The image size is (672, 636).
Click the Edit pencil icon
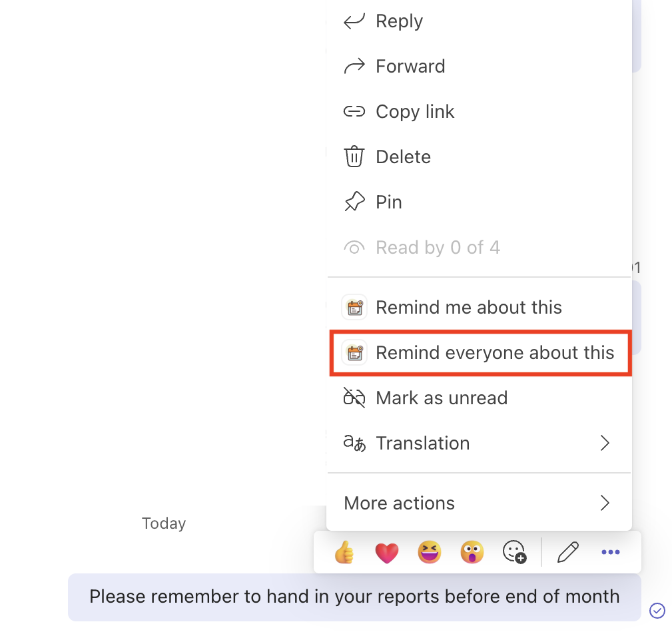coord(567,552)
